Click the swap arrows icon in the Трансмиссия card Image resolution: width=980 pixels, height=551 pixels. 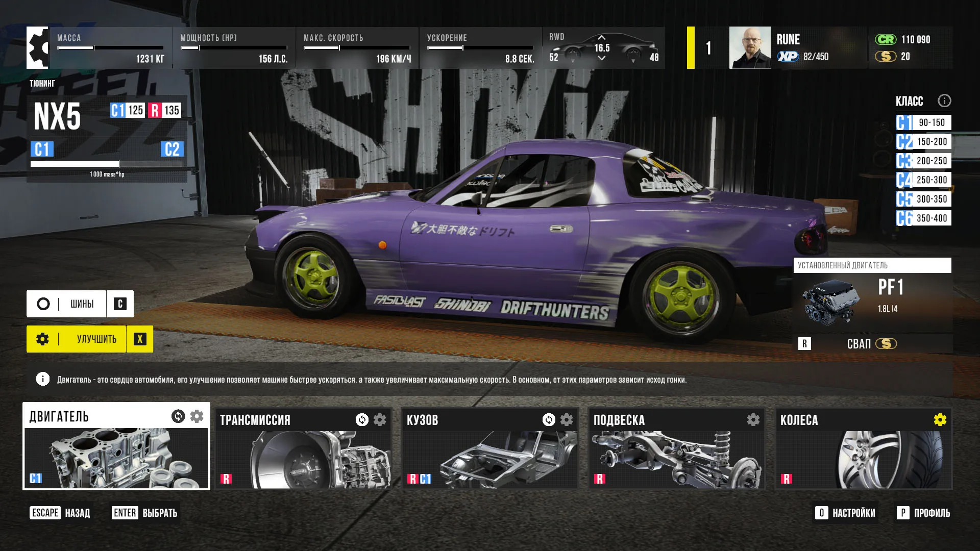[x=362, y=420]
